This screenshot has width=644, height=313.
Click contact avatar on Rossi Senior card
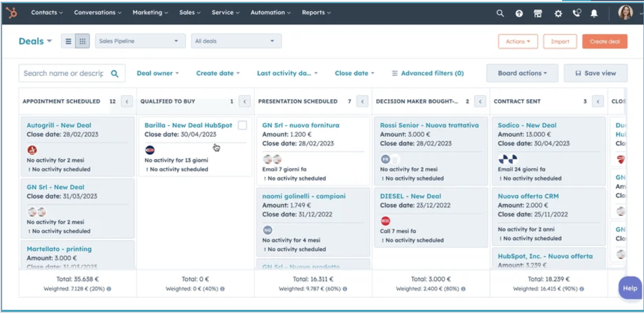click(385, 159)
